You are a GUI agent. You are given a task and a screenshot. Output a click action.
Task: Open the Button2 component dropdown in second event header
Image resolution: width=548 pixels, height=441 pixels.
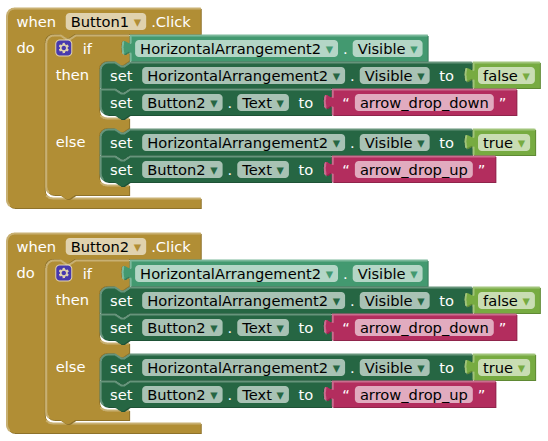coord(106,247)
